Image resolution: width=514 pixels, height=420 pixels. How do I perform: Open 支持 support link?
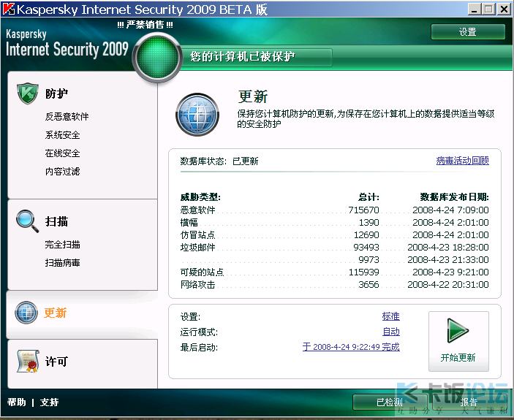pos(49,402)
